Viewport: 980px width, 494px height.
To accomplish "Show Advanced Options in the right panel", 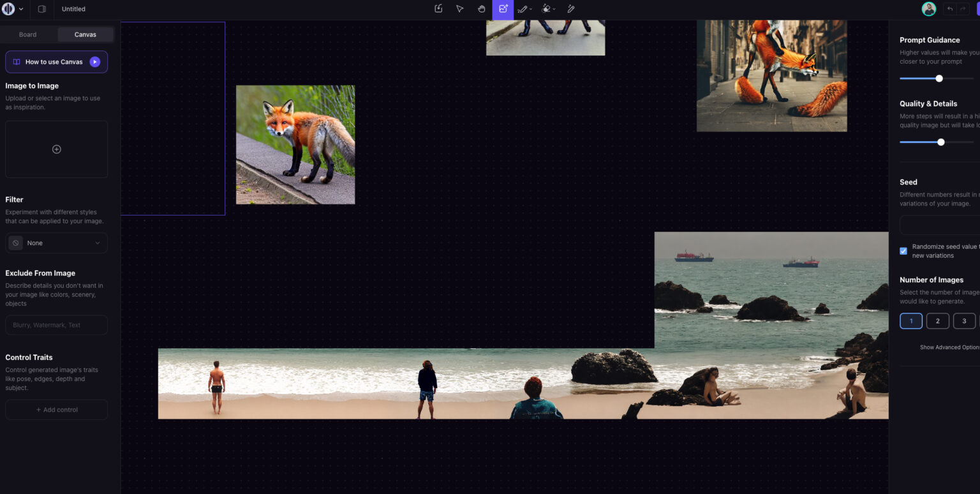I will click(x=950, y=347).
